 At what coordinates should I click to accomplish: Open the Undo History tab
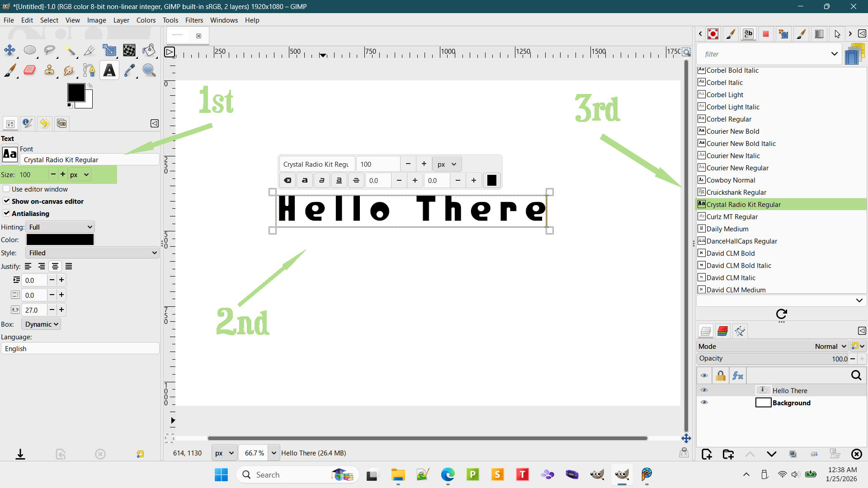click(44, 123)
